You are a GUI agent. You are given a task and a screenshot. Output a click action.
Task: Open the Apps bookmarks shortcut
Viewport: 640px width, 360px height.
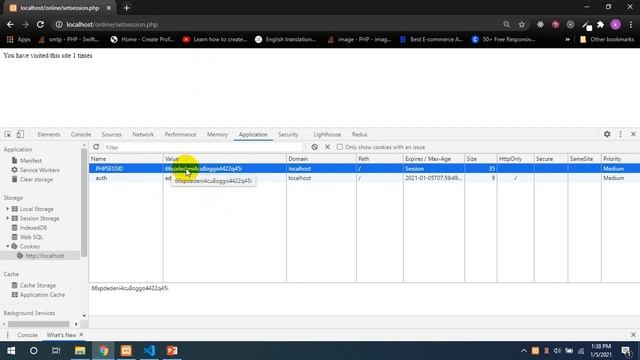pos(19,40)
